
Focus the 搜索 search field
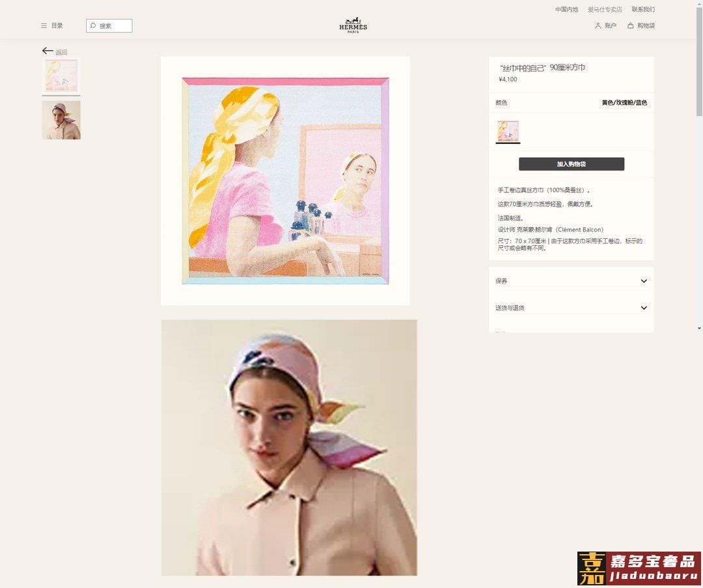point(109,25)
